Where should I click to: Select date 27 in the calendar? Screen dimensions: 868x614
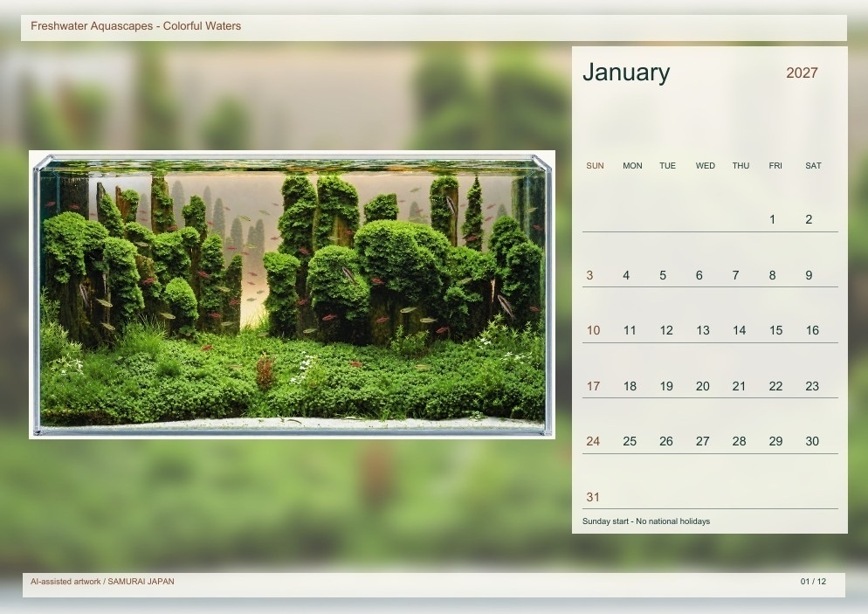[x=702, y=441]
